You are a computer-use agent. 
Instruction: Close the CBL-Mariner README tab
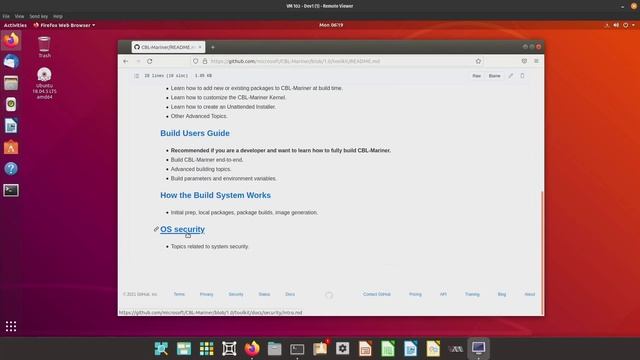coord(200,47)
